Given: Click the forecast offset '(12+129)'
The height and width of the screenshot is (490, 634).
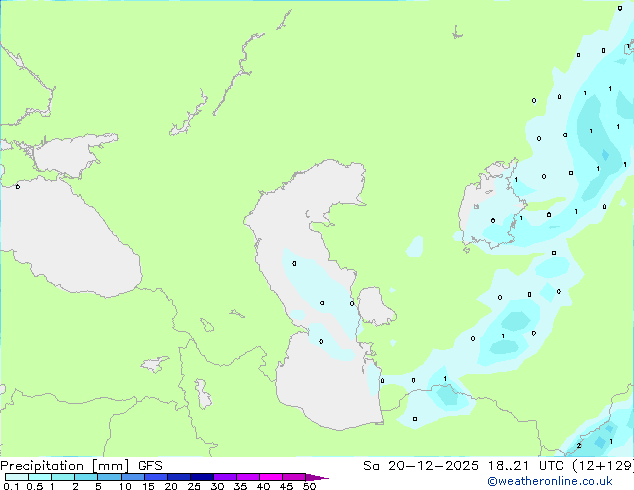Looking at the screenshot, I should point(602,466).
